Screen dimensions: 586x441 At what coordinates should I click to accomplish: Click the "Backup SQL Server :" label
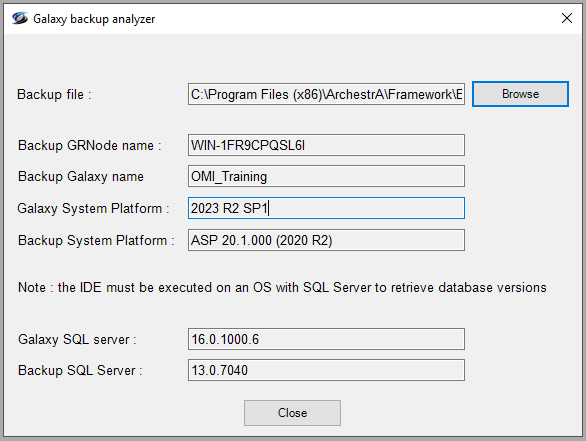click(x=80, y=370)
